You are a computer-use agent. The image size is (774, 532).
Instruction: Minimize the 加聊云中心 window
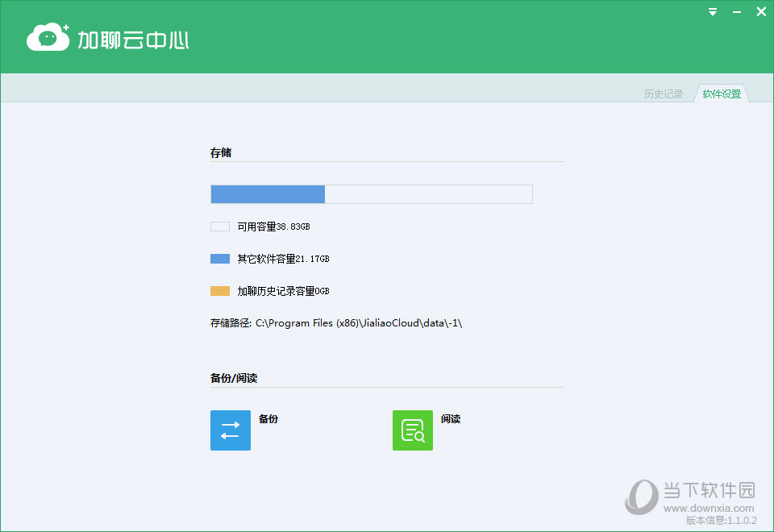tap(737, 12)
